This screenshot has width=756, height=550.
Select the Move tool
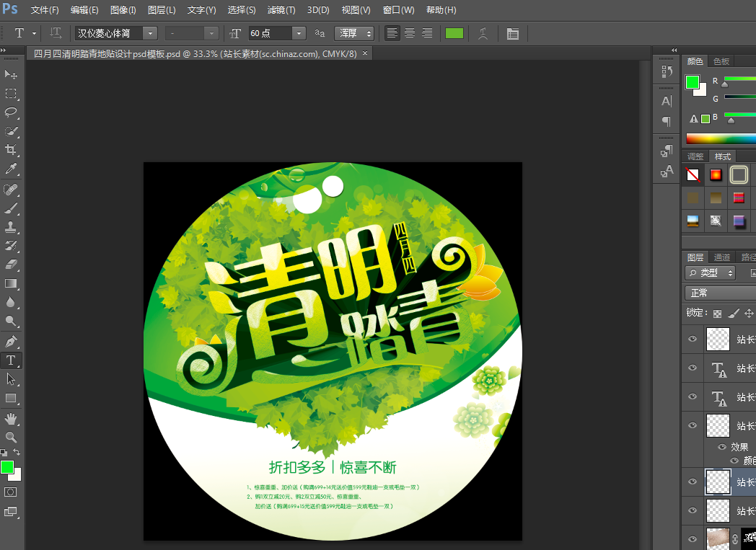pos(11,75)
